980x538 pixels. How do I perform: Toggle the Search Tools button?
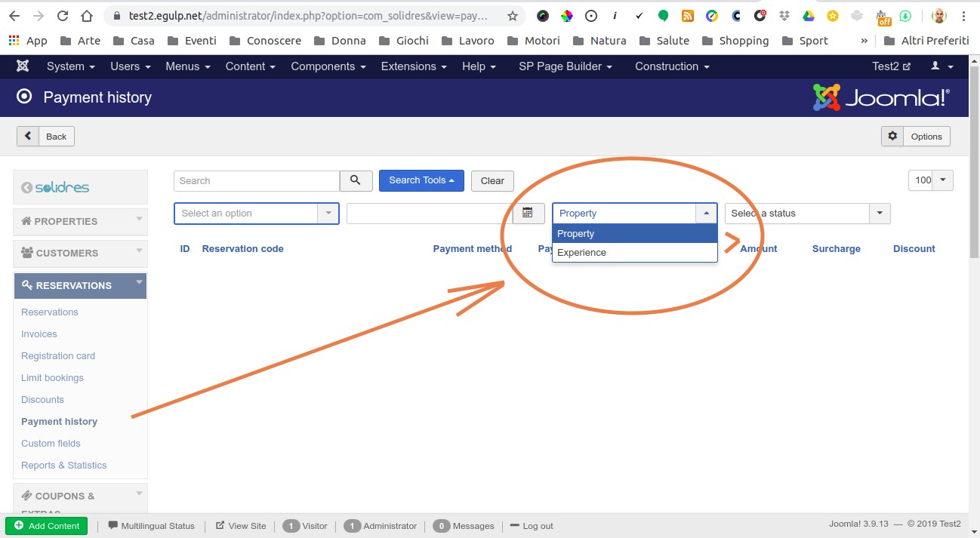421,180
